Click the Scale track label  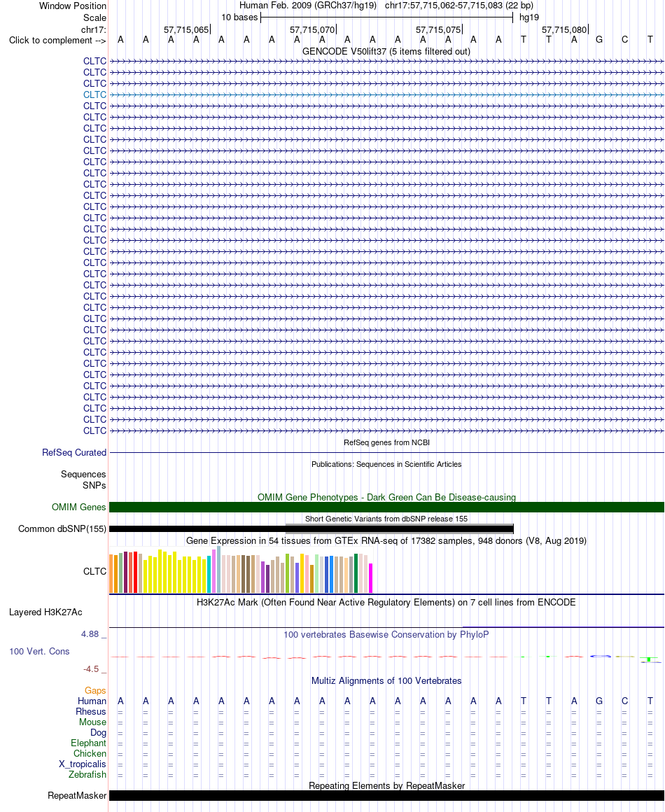(94, 17)
